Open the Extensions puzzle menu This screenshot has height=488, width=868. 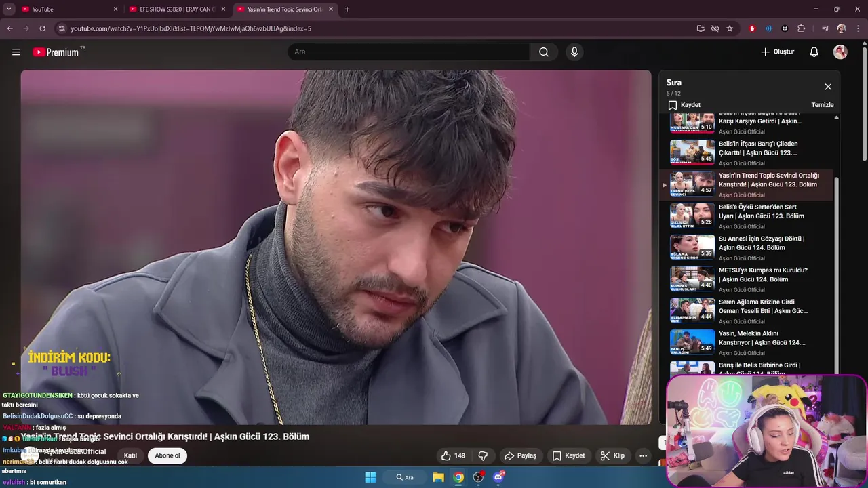[x=801, y=28]
